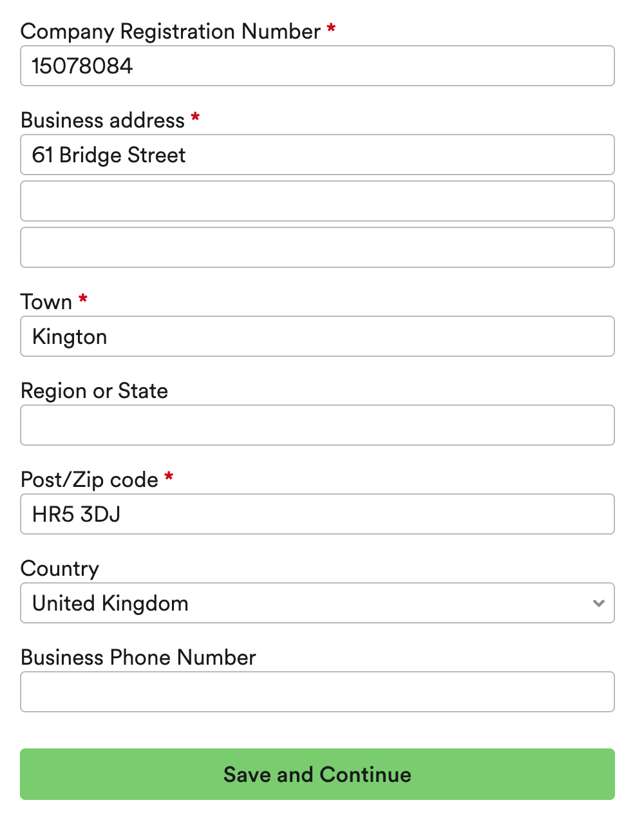Open the Country dropdown showing United Kingdom
The width and height of the screenshot is (644, 827).
[x=309, y=603]
